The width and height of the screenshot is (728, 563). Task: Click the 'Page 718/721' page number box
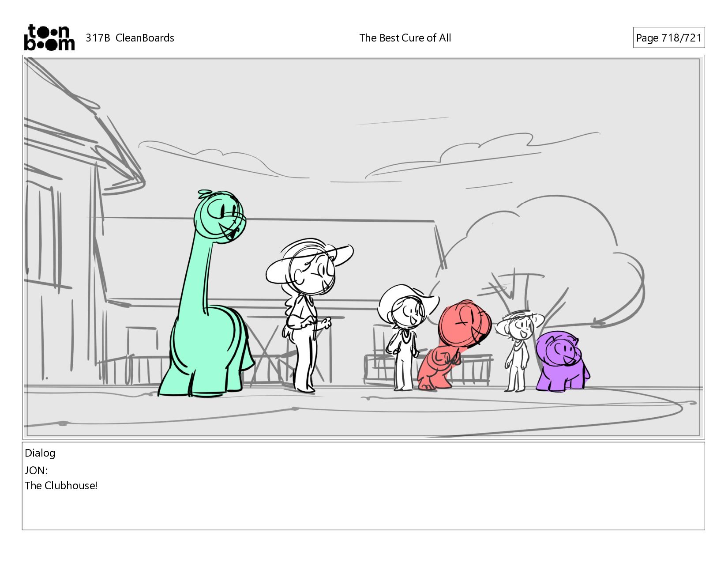tap(668, 38)
